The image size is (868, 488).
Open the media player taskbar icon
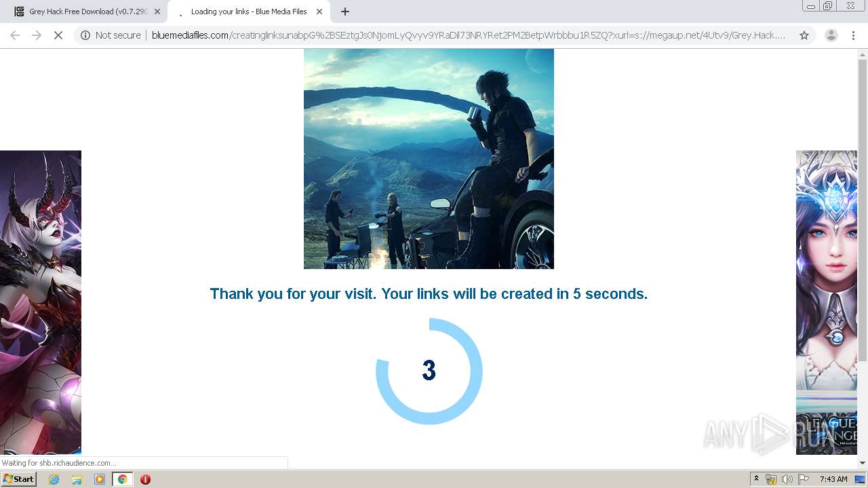point(100,479)
